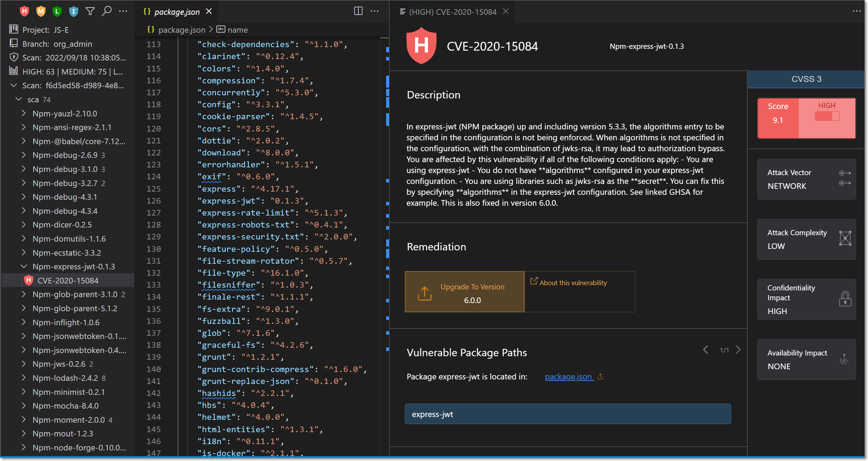Viewport: 868px width, 461px height.
Task: Click the symbol icon before name breadcrumb
Action: click(x=221, y=29)
